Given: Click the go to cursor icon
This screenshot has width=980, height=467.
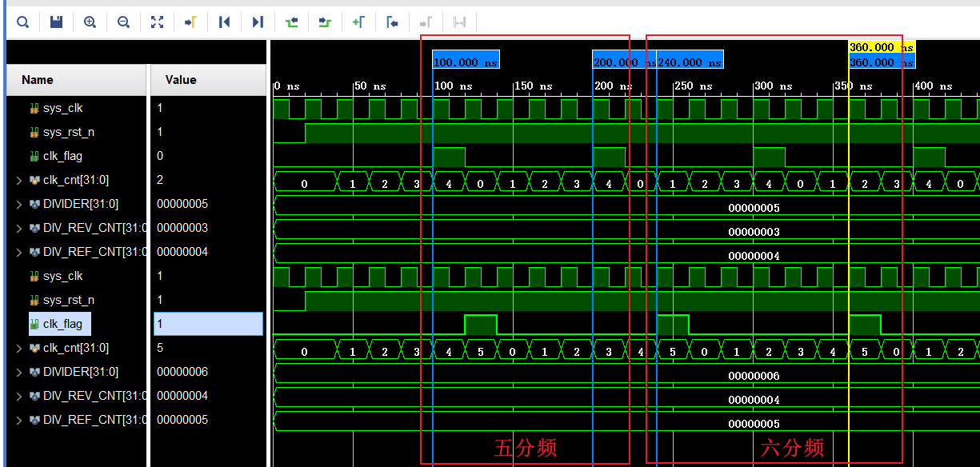Looking at the screenshot, I should pyautogui.click(x=190, y=22).
